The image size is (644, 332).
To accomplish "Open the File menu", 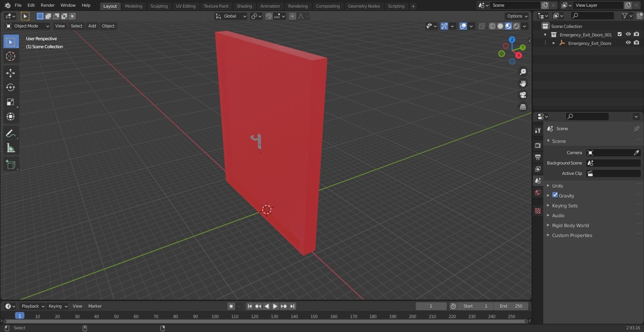I will tap(18, 5).
